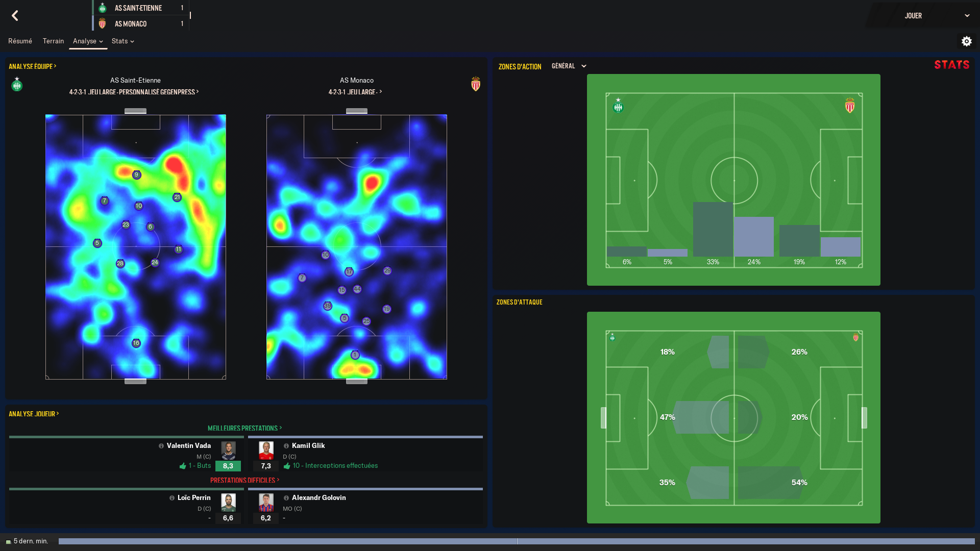Open the Stats tab menu
Screen dimensions: 980x551
pyautogui.click(x=122, y=41)
